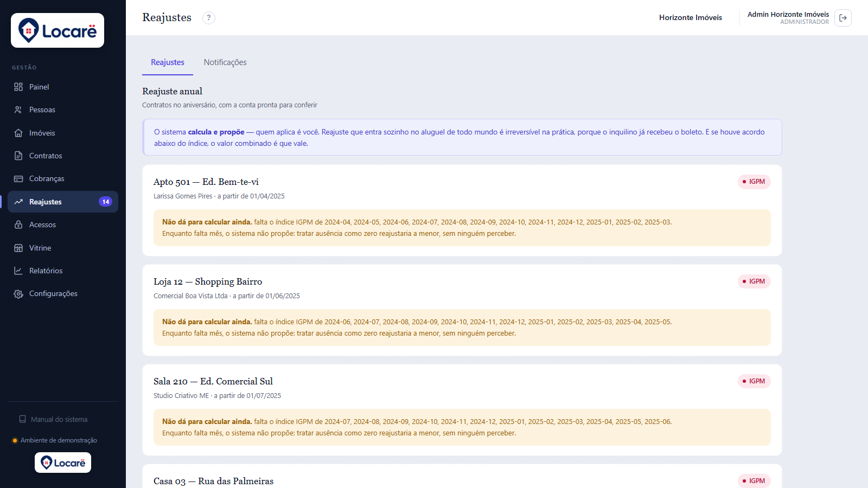868x488 pixels.
Task: Click the 'GESTÃO' sidebar section label
Action: pyautogui.click(x=24, y=68)
